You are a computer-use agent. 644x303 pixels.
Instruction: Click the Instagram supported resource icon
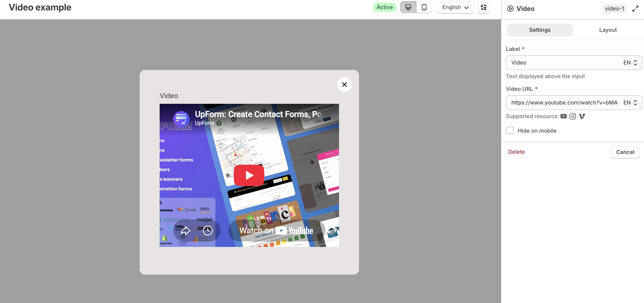coord(572,116)
